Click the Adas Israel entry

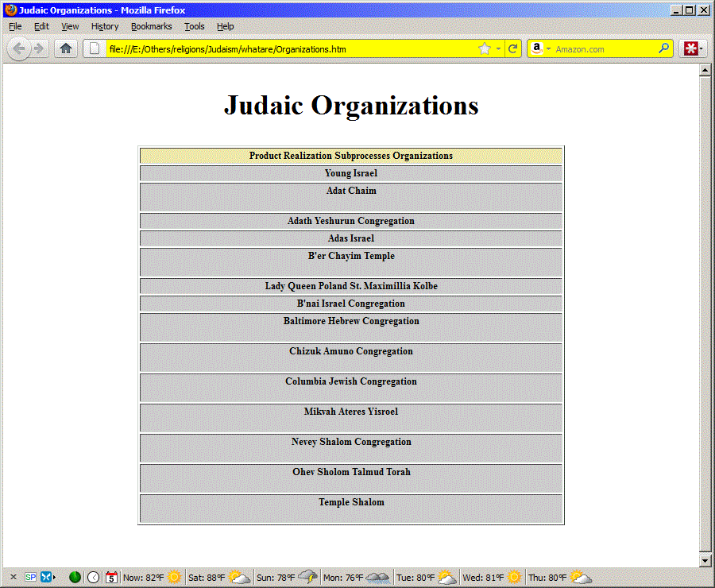click(x=351, y=238)
